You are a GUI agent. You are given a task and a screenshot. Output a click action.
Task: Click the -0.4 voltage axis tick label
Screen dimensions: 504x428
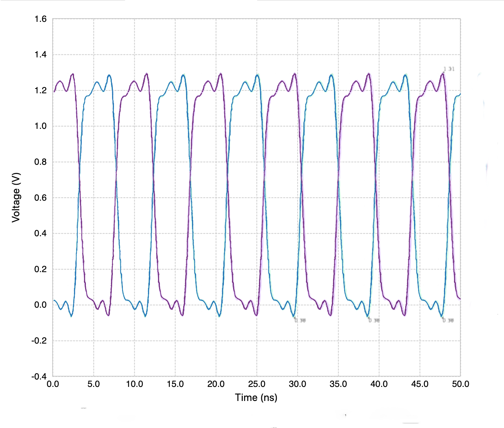[x=39, y=377]
